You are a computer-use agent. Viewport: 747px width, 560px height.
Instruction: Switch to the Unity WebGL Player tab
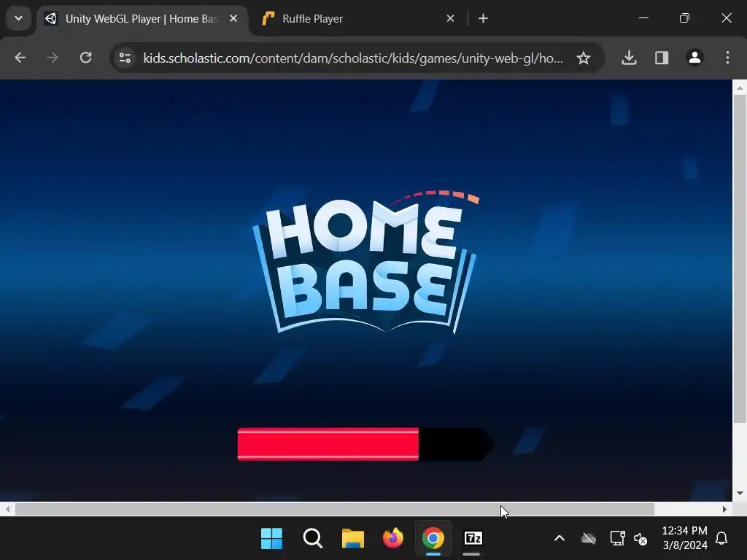point(142,18)
